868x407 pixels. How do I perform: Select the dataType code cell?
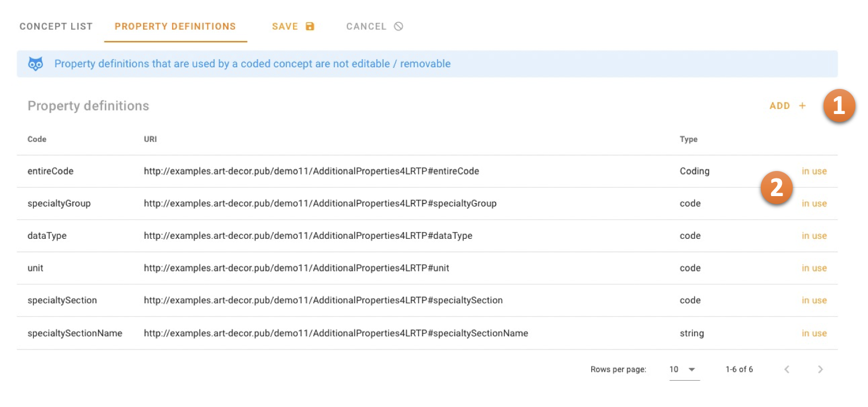tap(47, 235)
